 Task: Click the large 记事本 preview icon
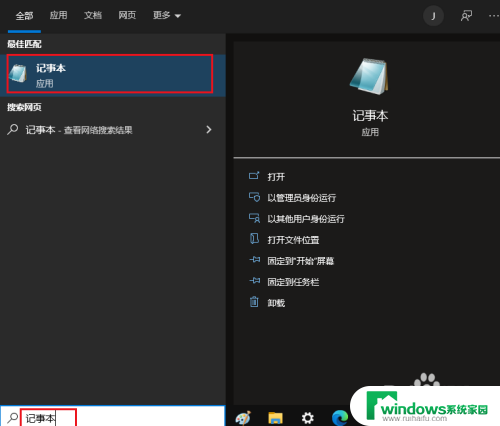(370, 76)
